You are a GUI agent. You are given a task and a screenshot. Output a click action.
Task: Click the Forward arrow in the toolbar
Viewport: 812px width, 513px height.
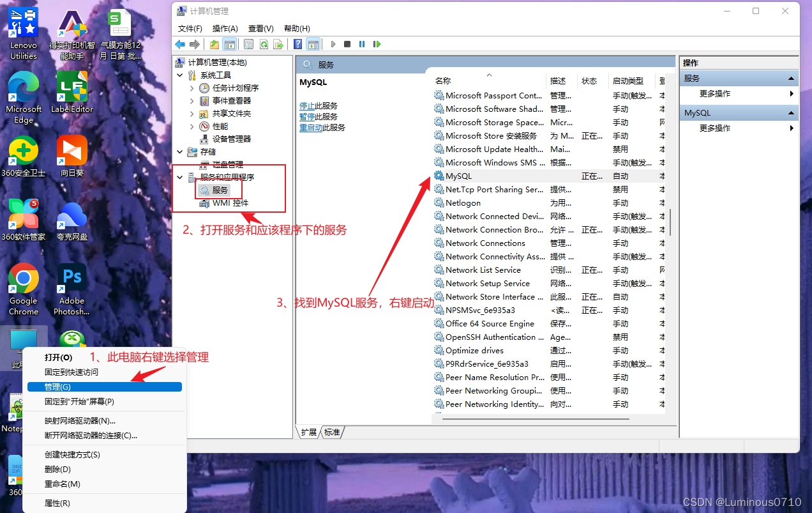(x=194, y=44)
